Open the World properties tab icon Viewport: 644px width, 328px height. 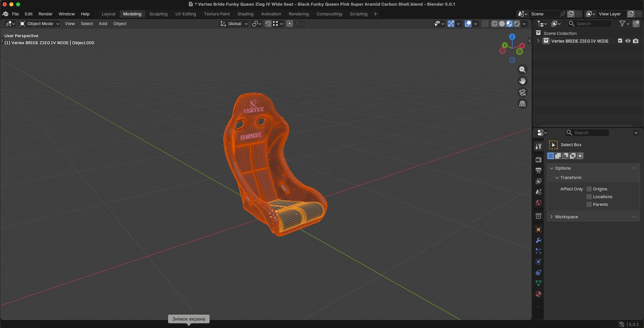(538, 203)
